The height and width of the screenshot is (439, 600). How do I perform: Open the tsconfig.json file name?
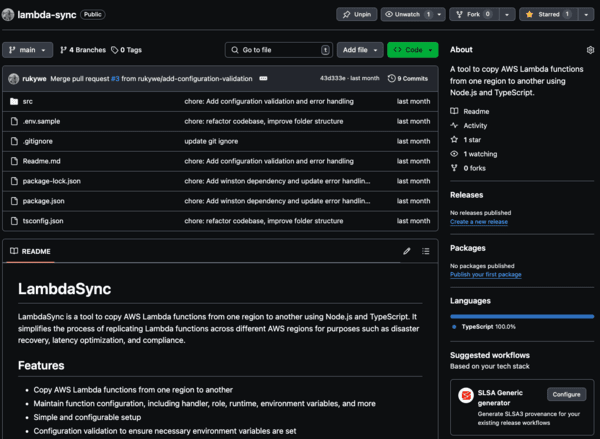point(43,221)
